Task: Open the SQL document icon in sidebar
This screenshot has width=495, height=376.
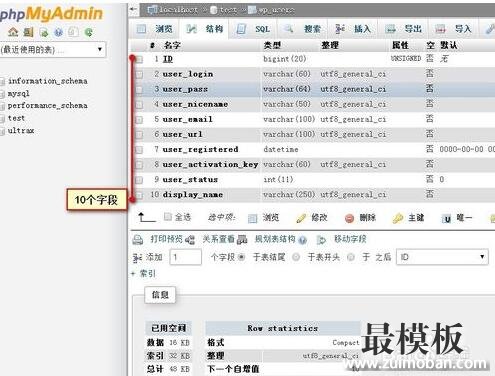Action: point(73,32)
